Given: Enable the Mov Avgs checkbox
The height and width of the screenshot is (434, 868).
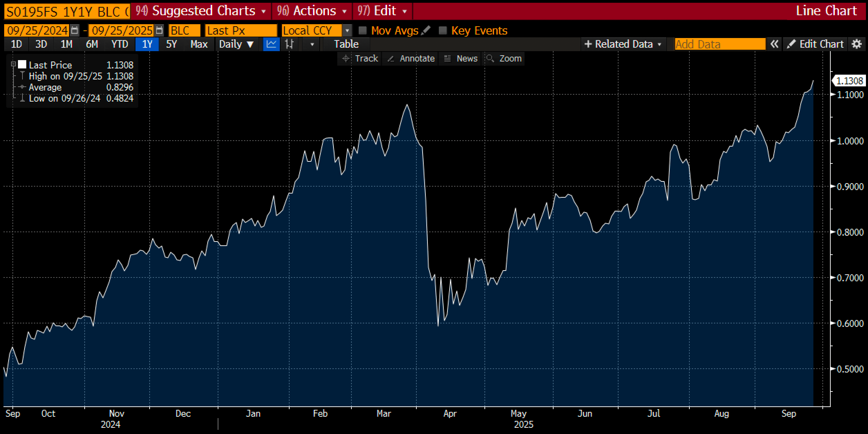Looking at the screenshot, I should pyautogui.click(x=362, y=31).
